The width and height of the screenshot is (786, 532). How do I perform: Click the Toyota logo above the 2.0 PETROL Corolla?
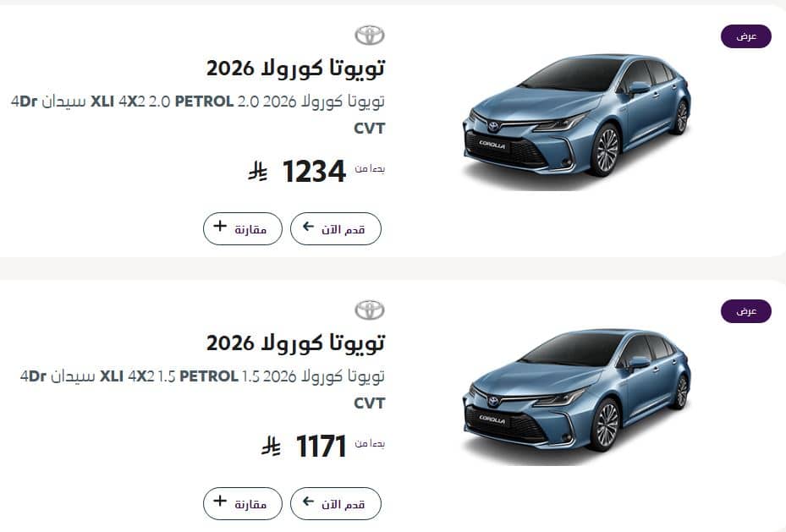point(369,36)
